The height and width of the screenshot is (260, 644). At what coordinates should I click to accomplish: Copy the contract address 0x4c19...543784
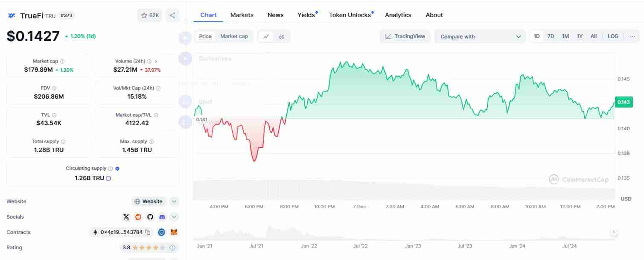[148, 232]
